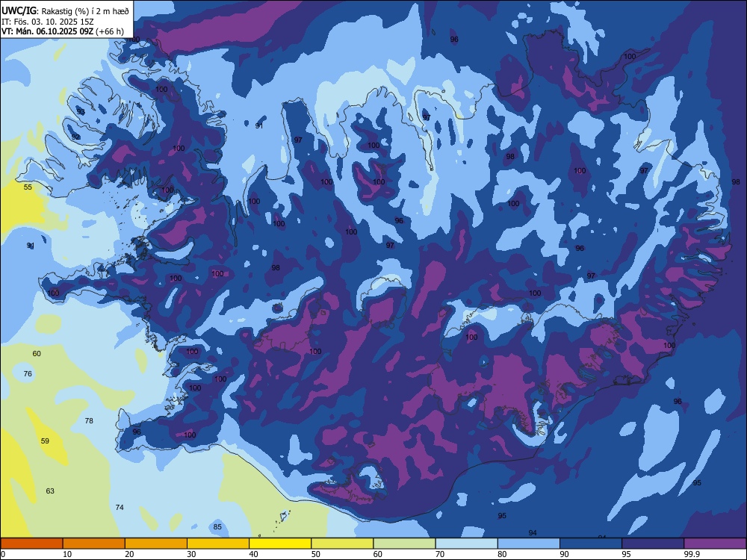
Task: Click the 95 label under the color scale
Action: click(627, 554)
